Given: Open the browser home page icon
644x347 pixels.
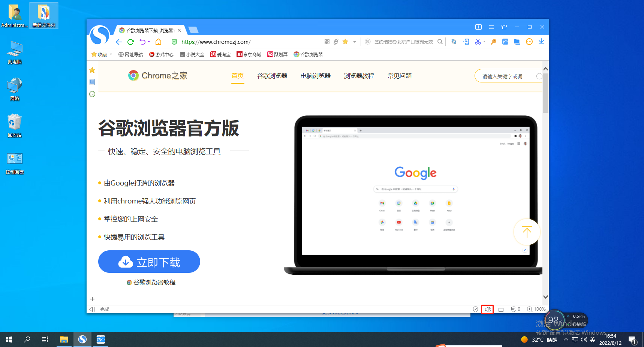Looking at the screenshot, I should [159, 42].
